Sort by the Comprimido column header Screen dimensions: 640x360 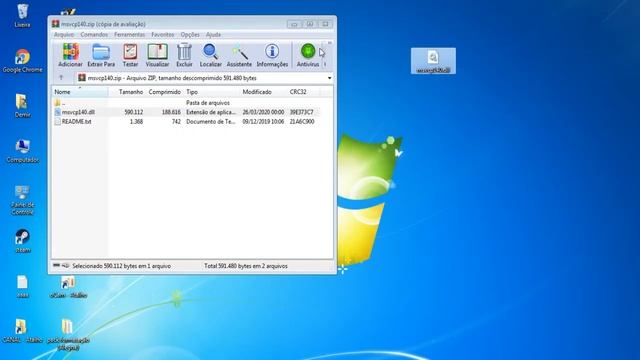tap(164, 92)
